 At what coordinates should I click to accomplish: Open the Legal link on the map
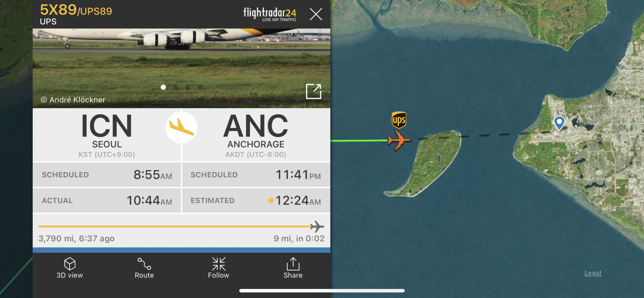coord(593,273)
